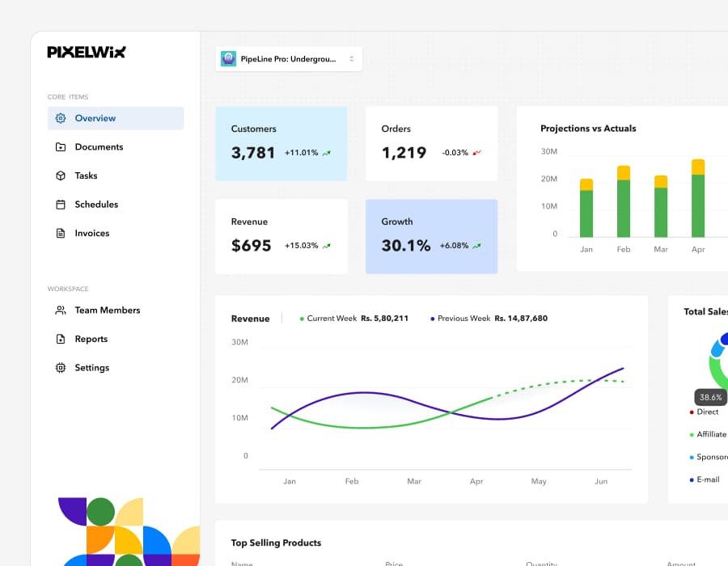
Task: Click the Rs. 5,80,211 value
Action: click(385, 319)
